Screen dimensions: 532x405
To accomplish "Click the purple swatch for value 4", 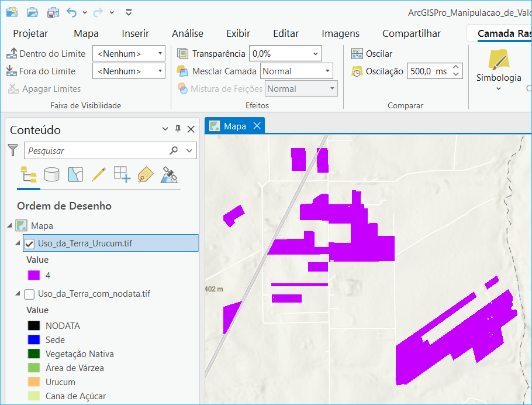I will pos(34,275).
